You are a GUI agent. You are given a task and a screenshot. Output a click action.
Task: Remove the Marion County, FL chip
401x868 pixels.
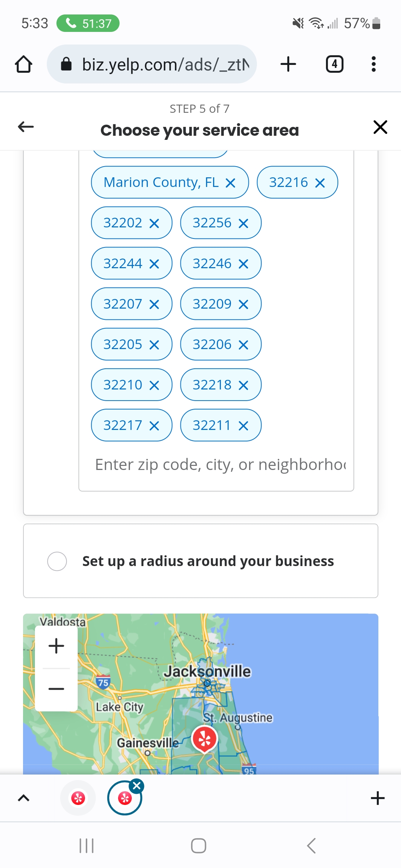coord(231,183)
